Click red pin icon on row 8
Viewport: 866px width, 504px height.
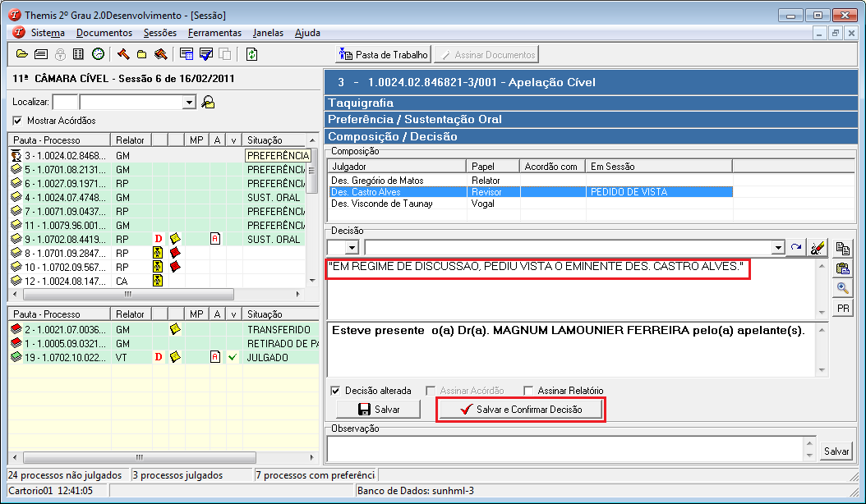[175, 253]
